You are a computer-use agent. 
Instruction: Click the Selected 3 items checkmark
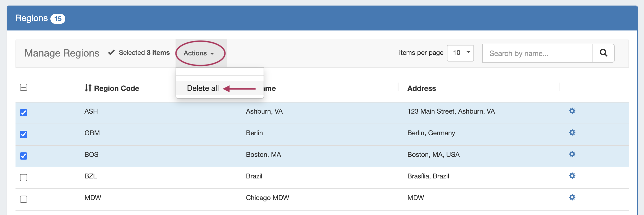[x=111, y=53]
